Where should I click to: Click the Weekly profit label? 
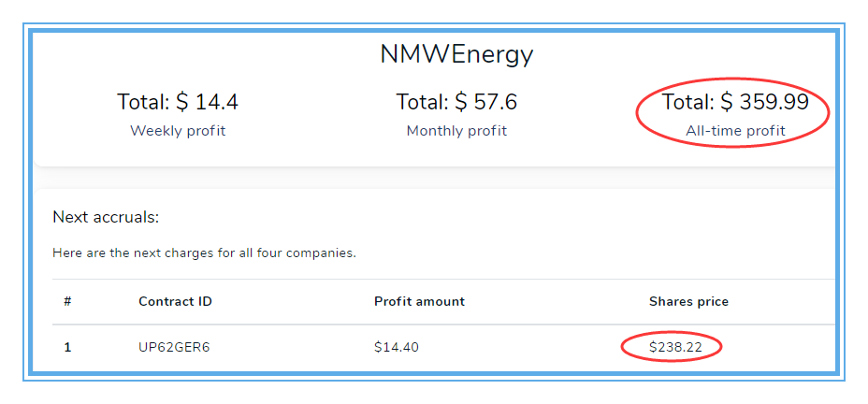pyautogui.click(x=178, y=131)
